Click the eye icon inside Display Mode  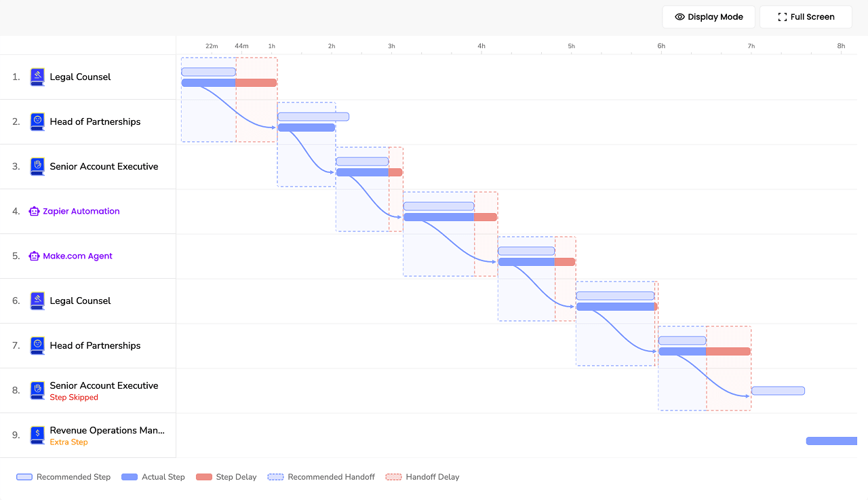point(679,16)
